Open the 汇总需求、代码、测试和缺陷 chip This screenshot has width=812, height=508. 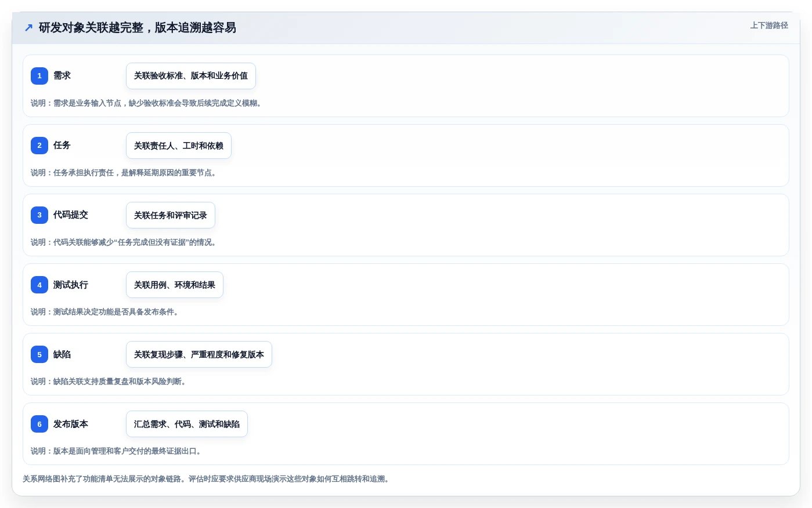[187, 424]
